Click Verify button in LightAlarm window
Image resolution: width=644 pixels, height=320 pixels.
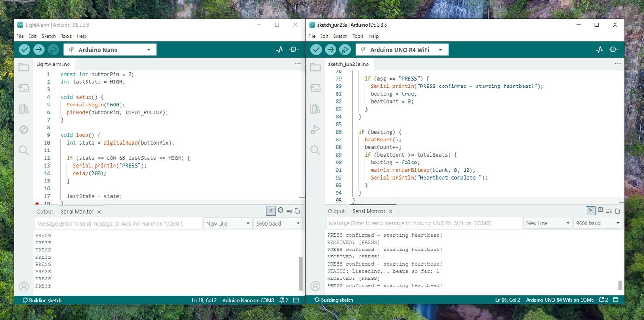(24, 50)
